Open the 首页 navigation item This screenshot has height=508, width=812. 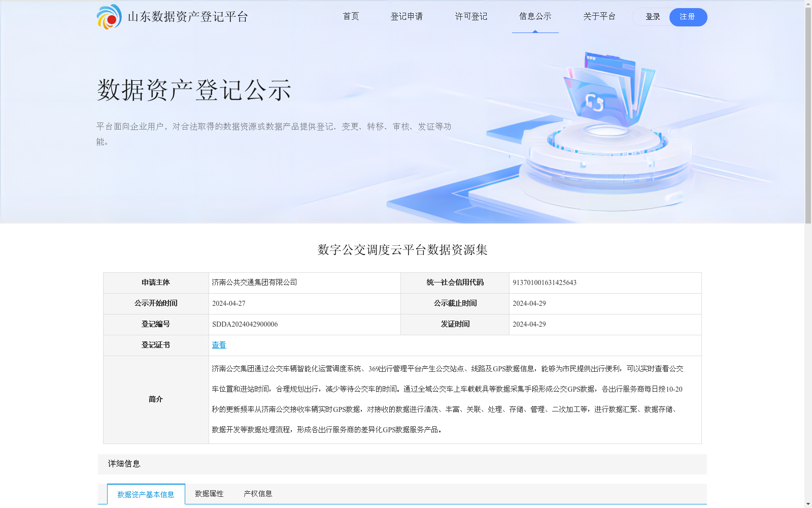[351, 17]
